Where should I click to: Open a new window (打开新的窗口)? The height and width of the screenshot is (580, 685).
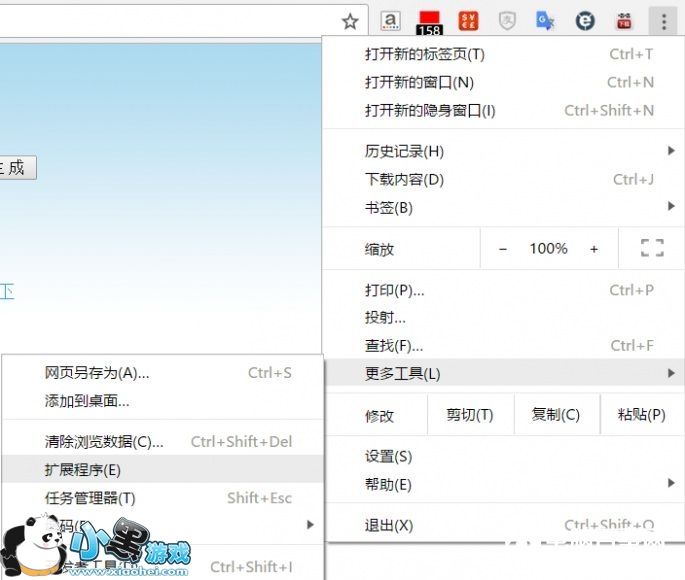coord(503,82)
